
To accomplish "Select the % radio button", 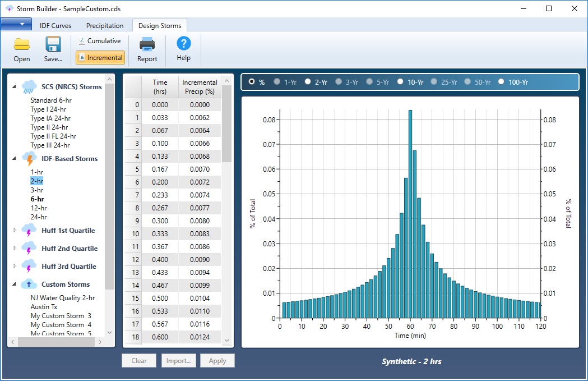I will tap(252, 82).
